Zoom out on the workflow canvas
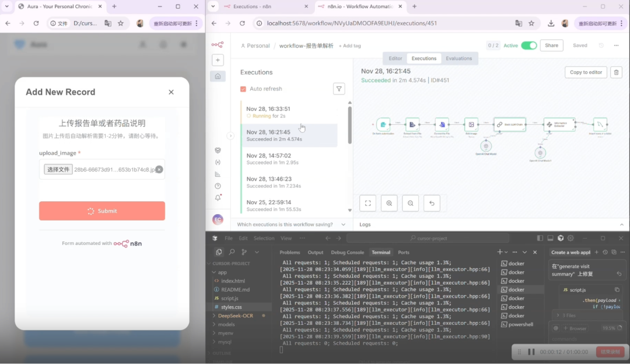This screenshot has height=364, width=630. [x=411, y=203]
